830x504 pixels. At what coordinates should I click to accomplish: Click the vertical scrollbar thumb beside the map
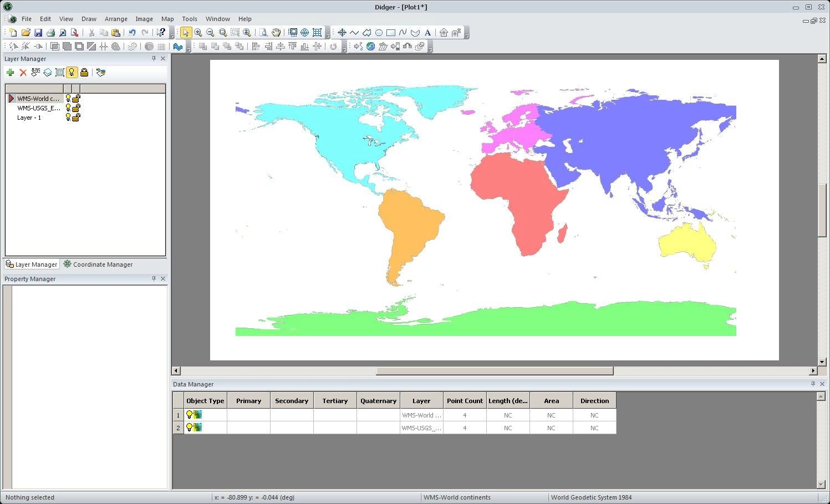tap(822, 210)
